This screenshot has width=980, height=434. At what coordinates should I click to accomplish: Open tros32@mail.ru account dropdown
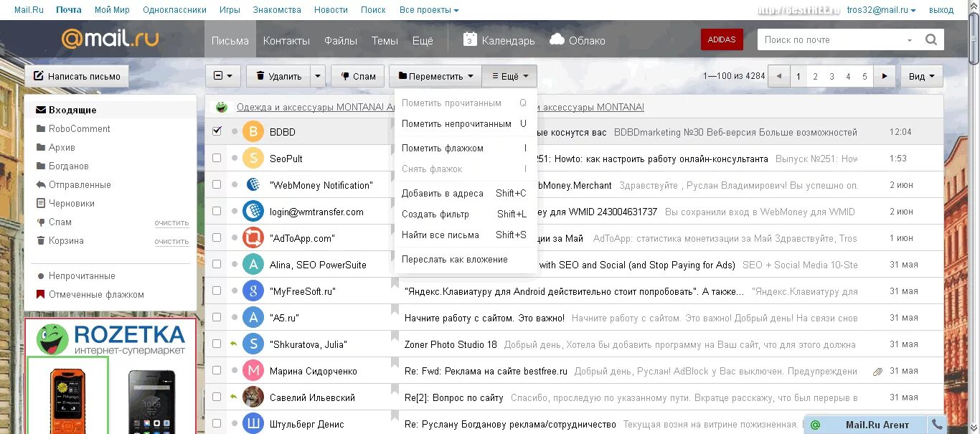tap(881, 10)
